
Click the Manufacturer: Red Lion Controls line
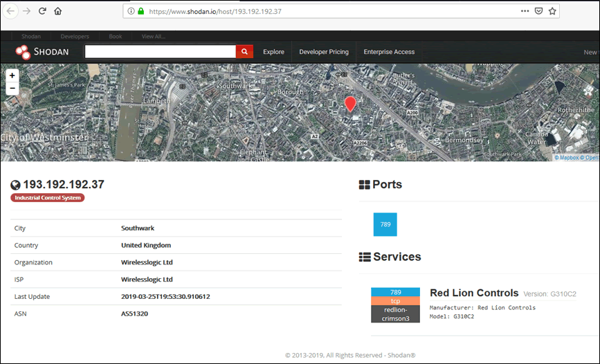(482, 308)
